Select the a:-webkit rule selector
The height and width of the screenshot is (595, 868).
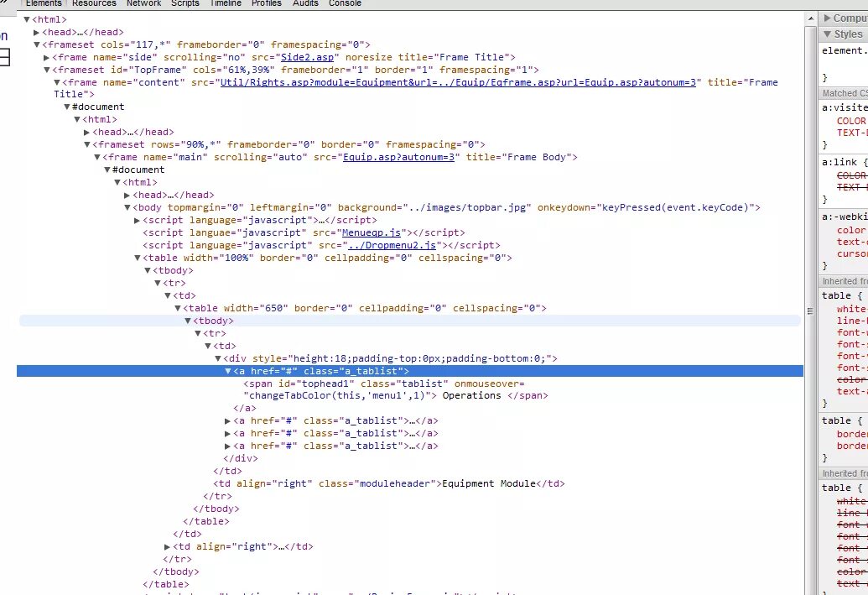click(x=845, y=217)
